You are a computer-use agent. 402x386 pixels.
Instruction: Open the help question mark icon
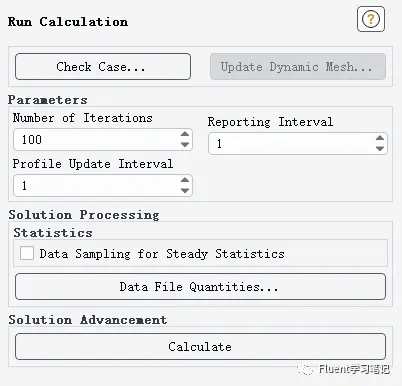point(371,19)
